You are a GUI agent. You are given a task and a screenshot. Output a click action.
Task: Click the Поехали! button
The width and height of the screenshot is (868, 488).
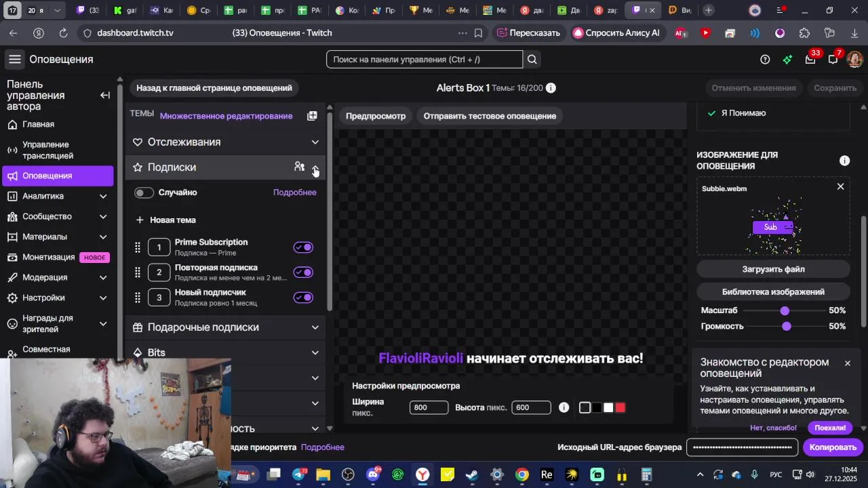pos(830,428)
